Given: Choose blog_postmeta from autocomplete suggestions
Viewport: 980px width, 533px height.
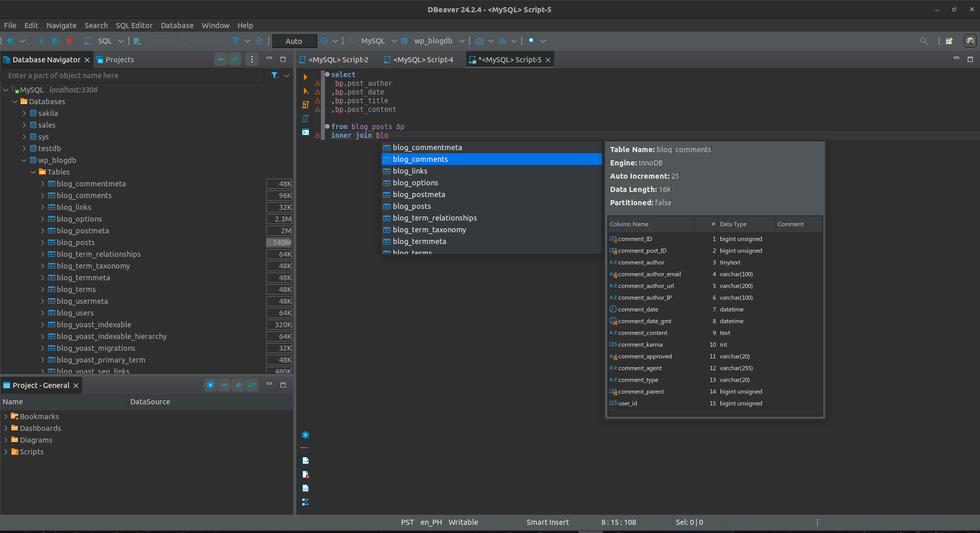Looking at the screenshot, I should pos(492,194).
